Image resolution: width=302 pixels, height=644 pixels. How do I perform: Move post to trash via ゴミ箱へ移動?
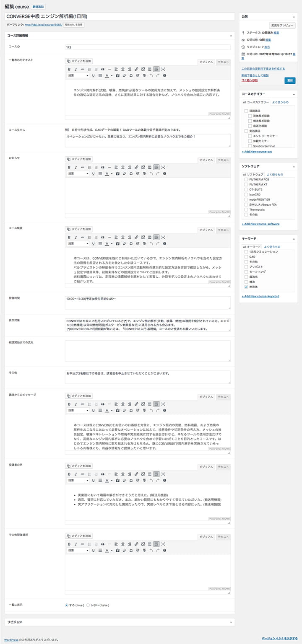250,80
